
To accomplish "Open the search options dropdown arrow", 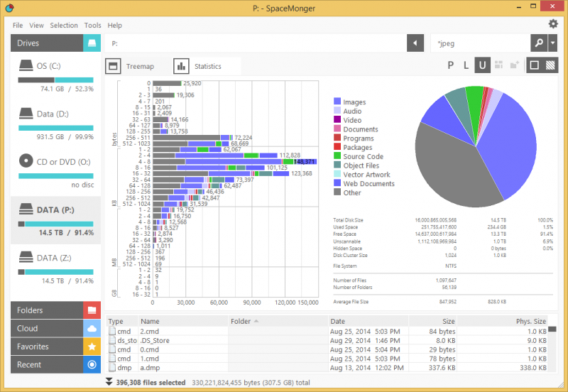I will point(552,43).
